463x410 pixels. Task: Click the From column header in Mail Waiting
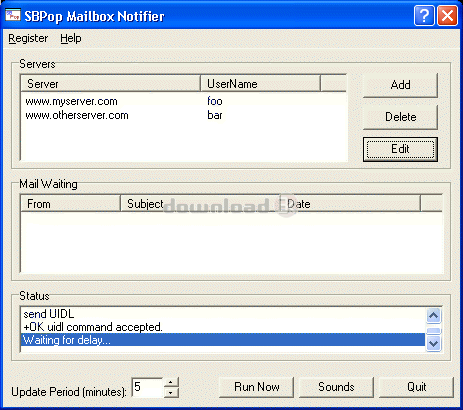point(70,203)
